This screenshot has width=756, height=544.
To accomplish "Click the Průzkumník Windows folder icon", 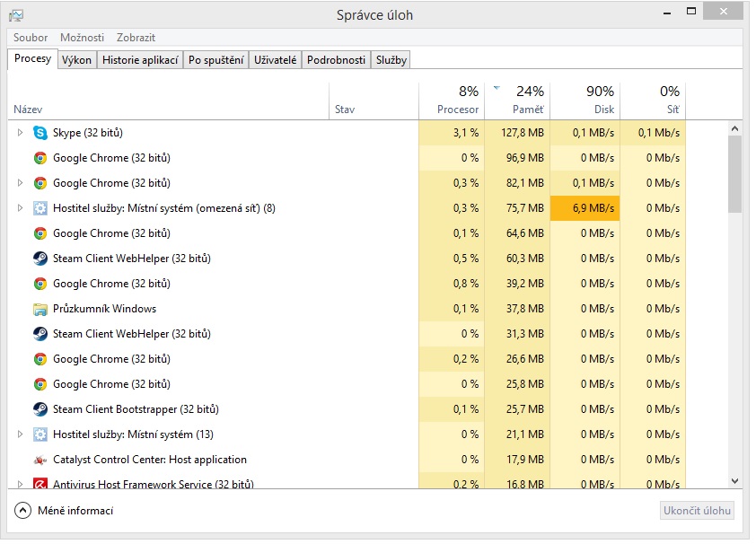I will point(40,309).
